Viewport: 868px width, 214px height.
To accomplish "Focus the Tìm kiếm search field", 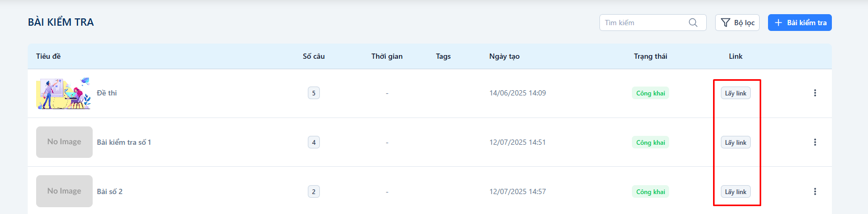I will click(644, 23).
